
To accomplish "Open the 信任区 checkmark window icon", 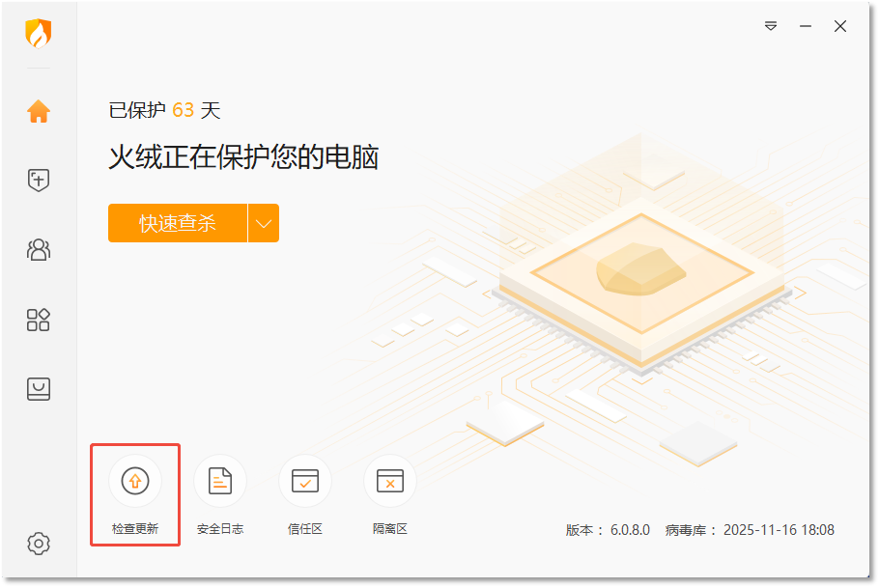I will point(305,481).
